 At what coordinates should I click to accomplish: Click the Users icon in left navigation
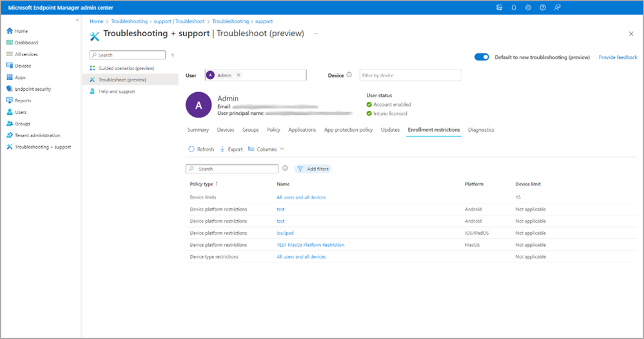10,111
